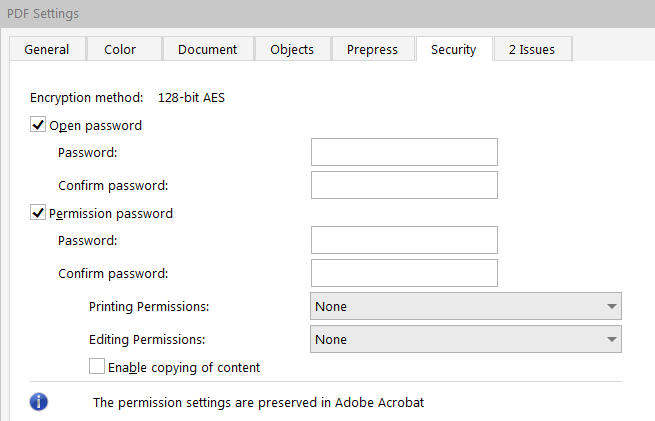This screenshot has height=421, width=655.
Task: Open the Printing Permissions dropdown
Action: [x=466, y=306]
